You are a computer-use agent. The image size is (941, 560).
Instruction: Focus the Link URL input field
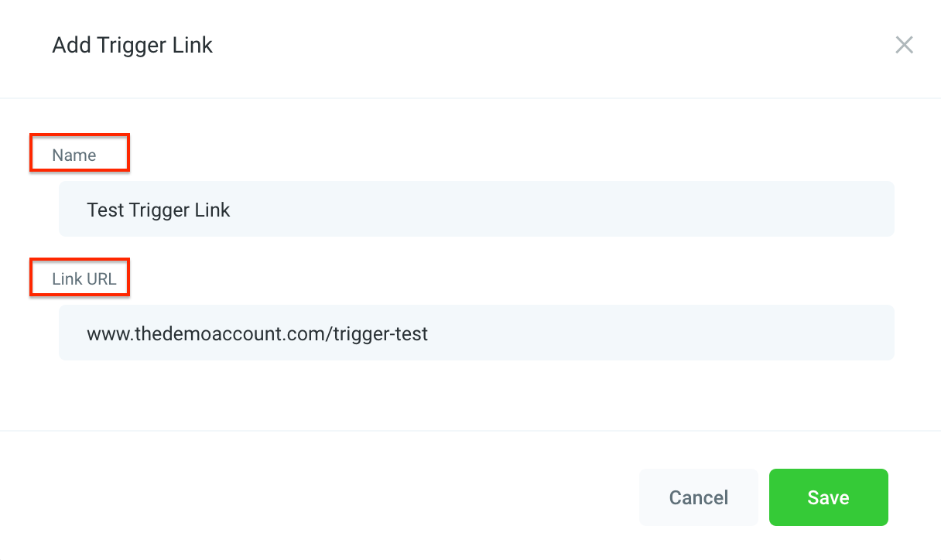(476, 333)
